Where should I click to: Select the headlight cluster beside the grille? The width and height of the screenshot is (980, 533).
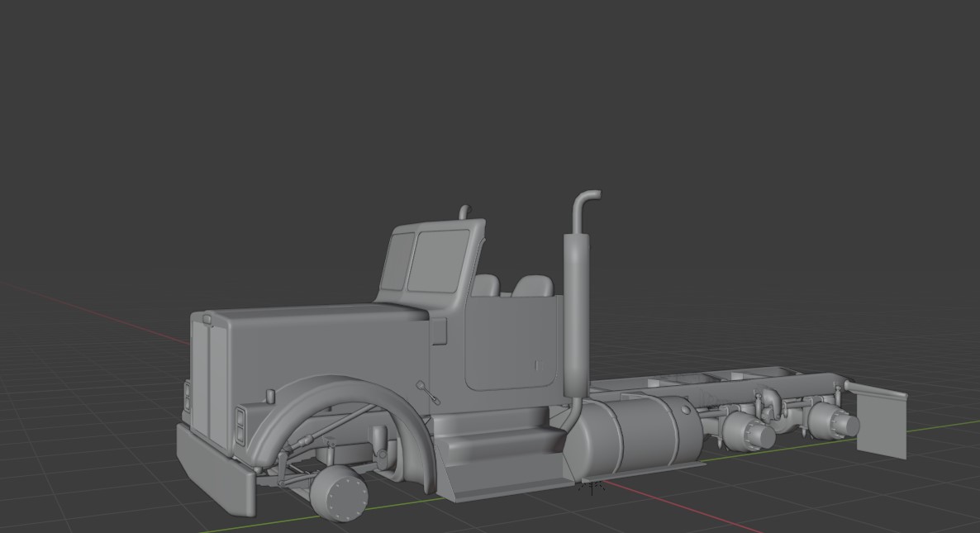(x=240, y=425)
